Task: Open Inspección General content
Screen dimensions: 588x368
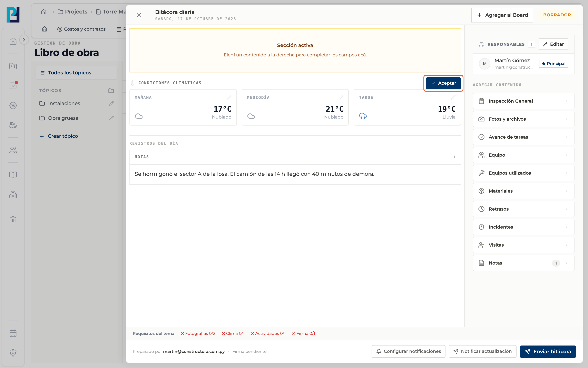Action: tap(523, 101)
